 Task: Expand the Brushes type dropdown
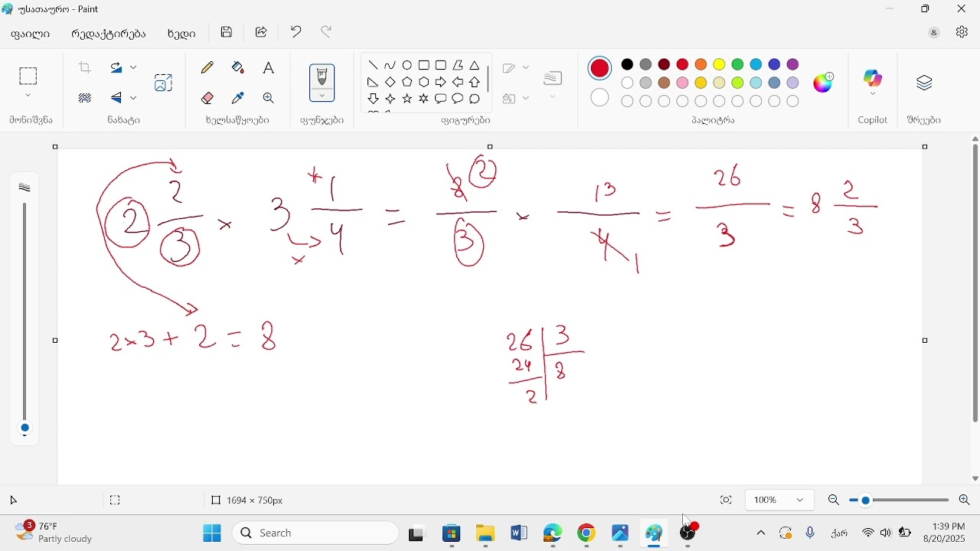[322, 96]
